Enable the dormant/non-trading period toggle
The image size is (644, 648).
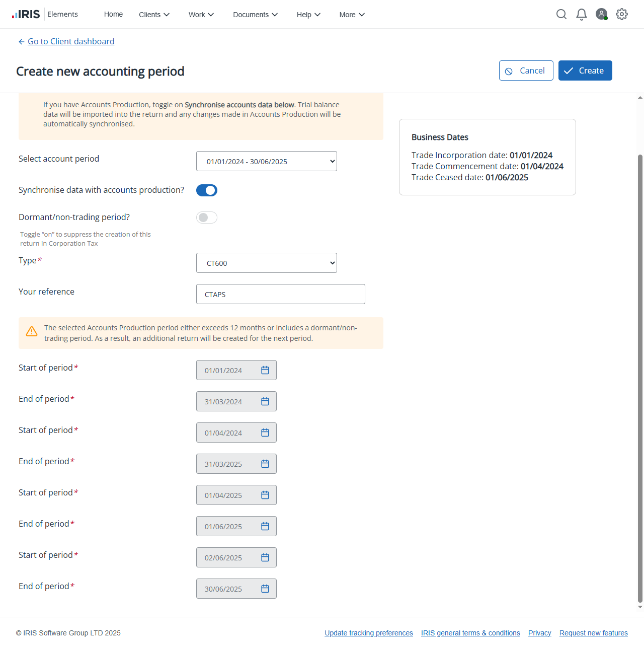coord(207,218)
